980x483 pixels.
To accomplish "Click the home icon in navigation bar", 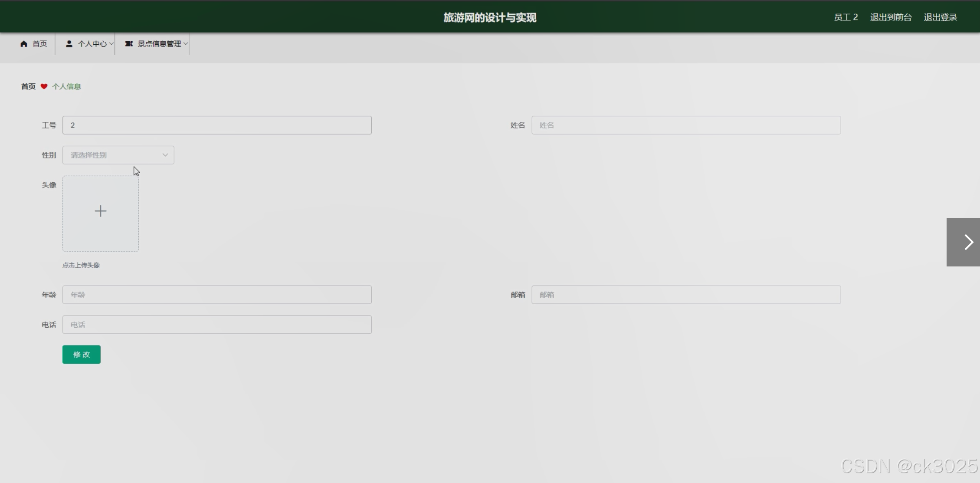I will 24,44.
